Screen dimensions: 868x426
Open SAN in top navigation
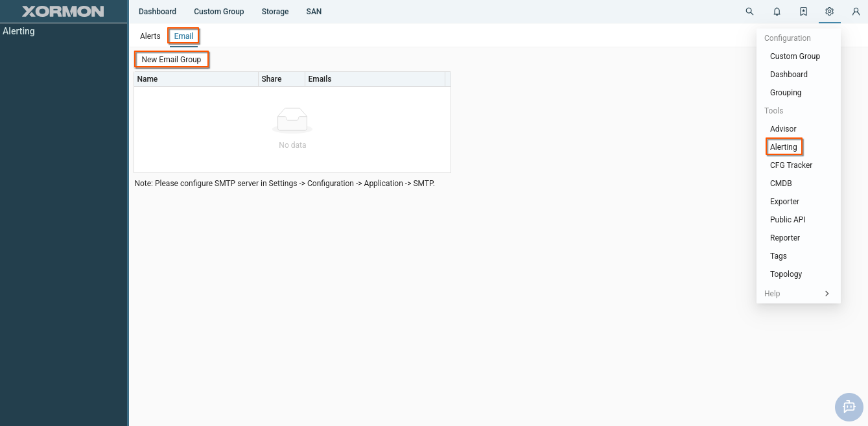click(x=314, y=12)
